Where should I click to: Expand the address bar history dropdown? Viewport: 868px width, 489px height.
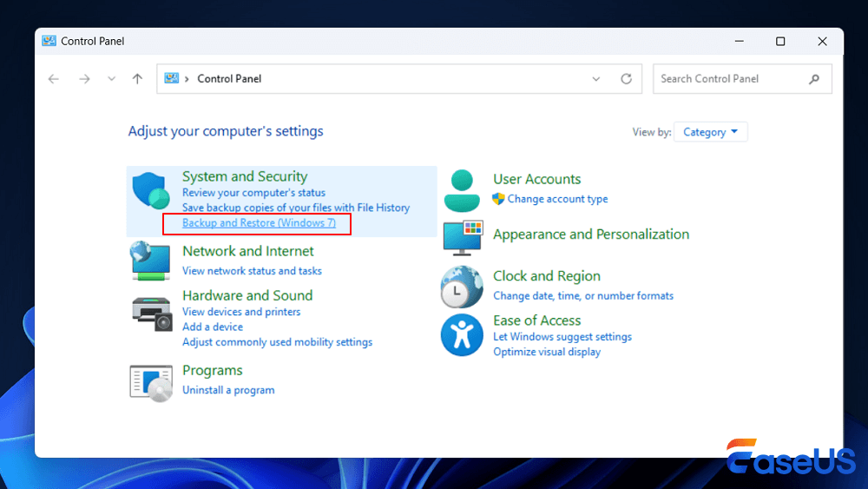click(595, 79)
